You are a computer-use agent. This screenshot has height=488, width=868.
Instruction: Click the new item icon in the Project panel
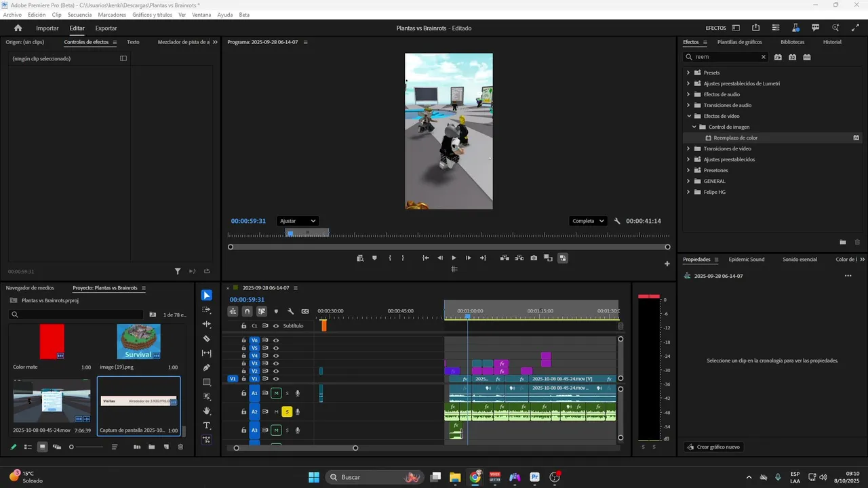[x=166, y=447]
